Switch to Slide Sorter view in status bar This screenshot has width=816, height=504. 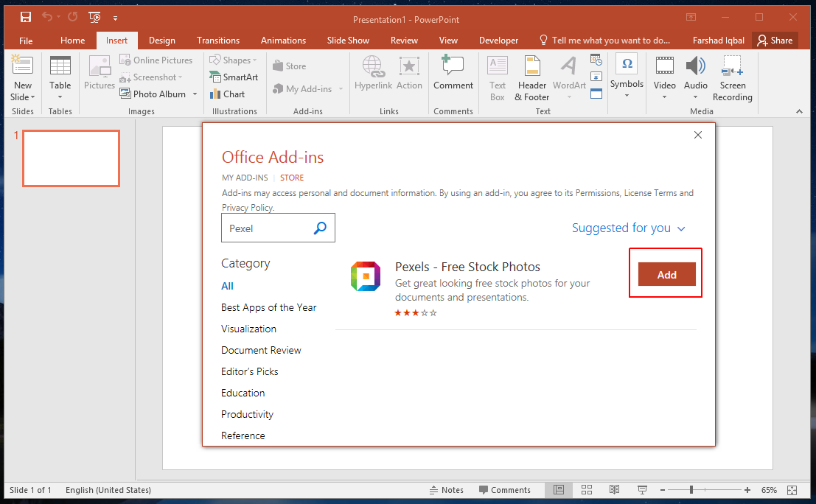click(x=587, y=490)
